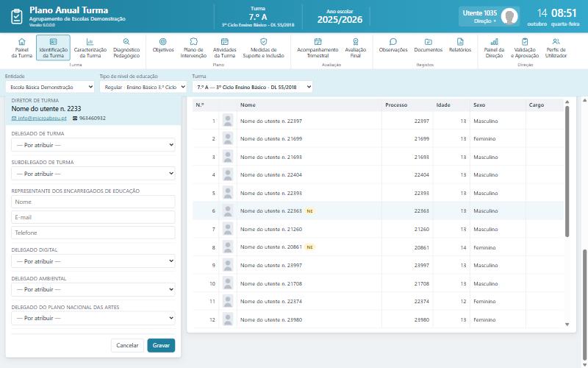
Task: Open the Entidade dropdown
Action: click(50, 87)
